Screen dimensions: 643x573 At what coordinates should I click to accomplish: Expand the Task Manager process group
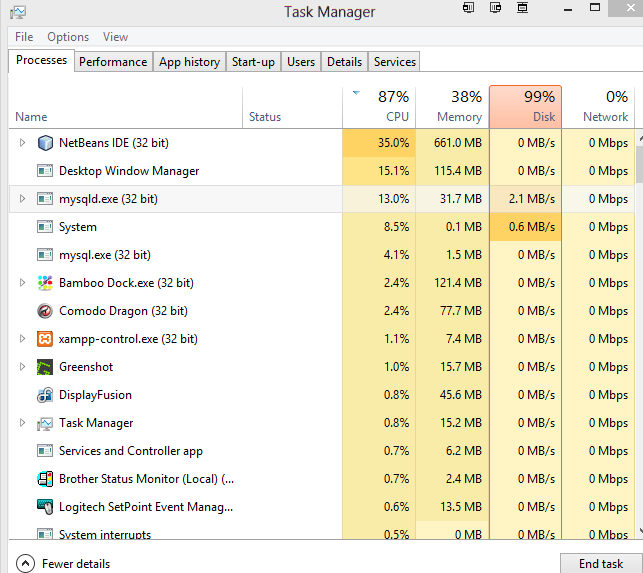click(23, 423)
